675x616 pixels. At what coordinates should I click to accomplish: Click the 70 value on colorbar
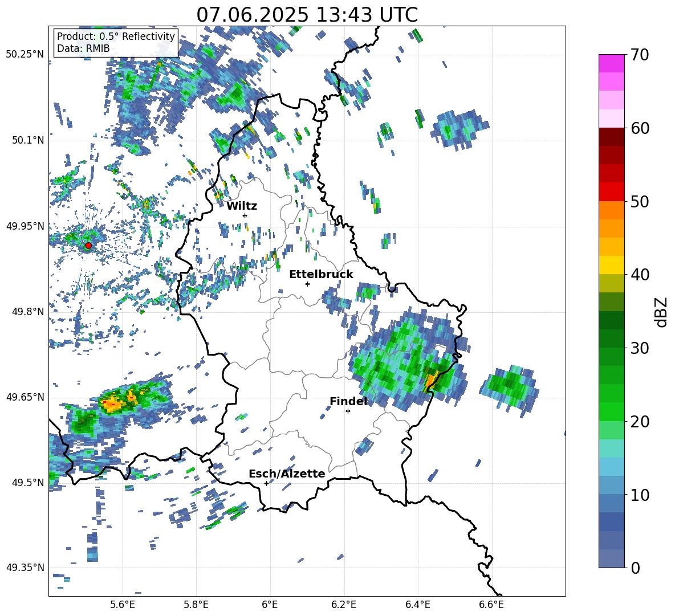pos(640,55)
